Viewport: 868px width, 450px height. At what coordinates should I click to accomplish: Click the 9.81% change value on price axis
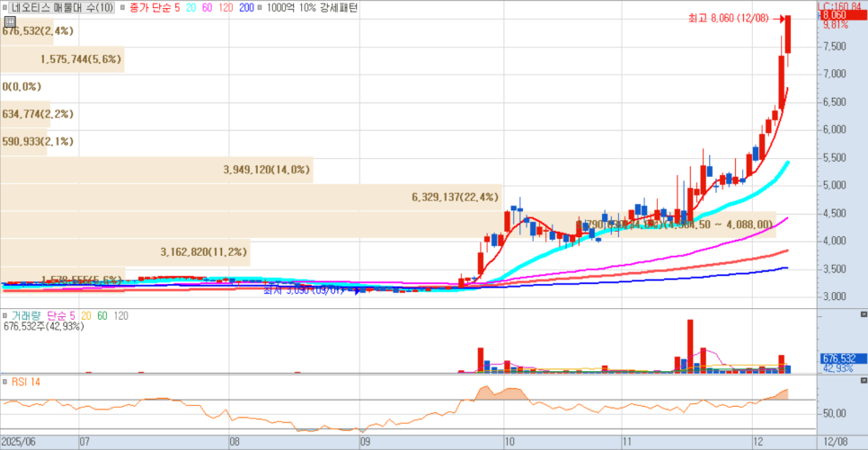[x=836, y=25]
